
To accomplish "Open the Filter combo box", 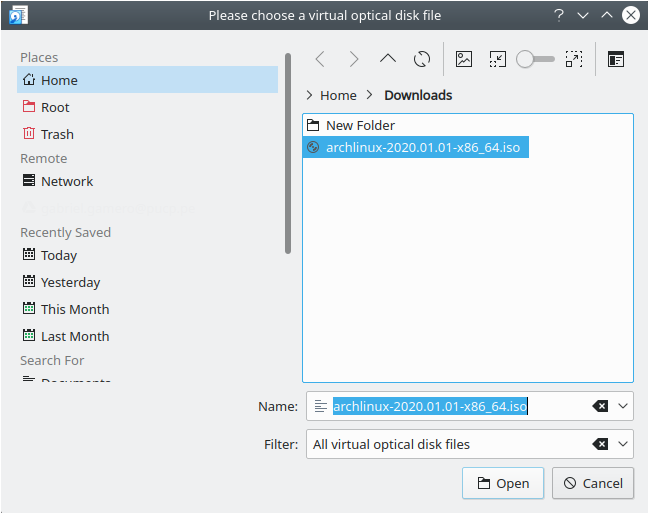I will click(469, 444).
